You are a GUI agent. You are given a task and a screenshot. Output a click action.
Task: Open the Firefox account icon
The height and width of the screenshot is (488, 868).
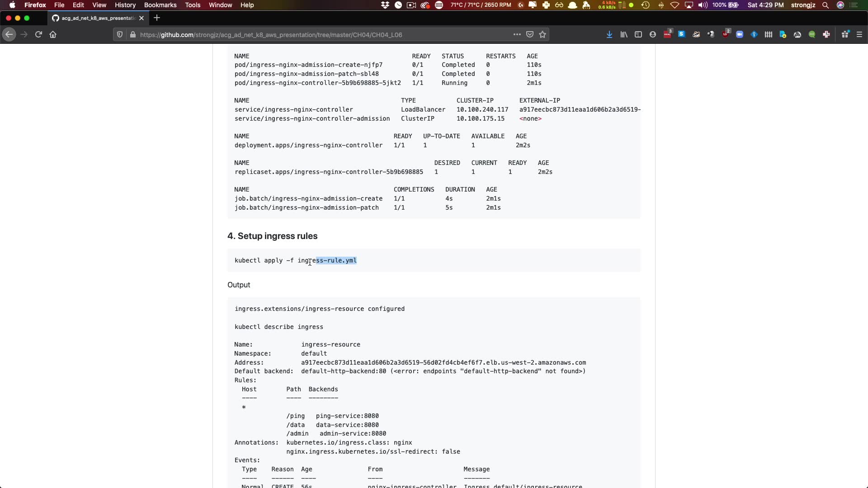coord(653,34)
